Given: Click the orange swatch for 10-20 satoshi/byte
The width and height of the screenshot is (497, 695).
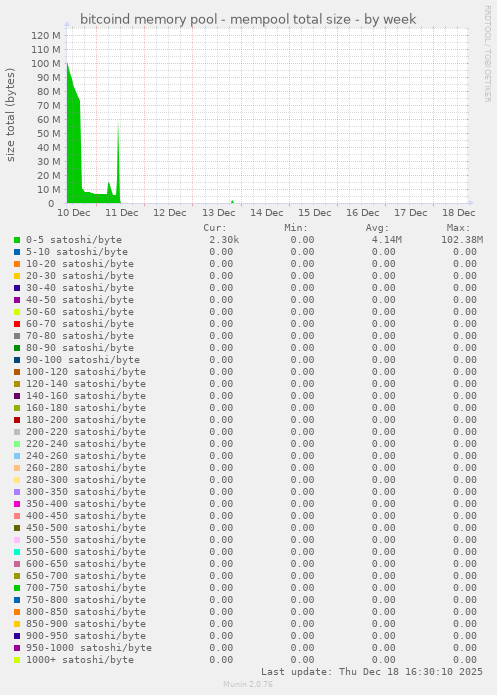Looking at the screenshot, I should tap(17, 264).
